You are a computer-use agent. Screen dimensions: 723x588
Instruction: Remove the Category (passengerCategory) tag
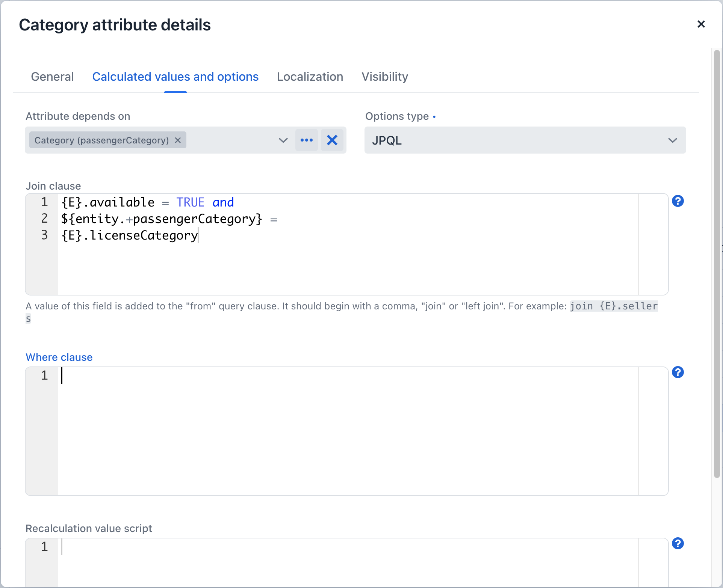(x=178, y=140)
